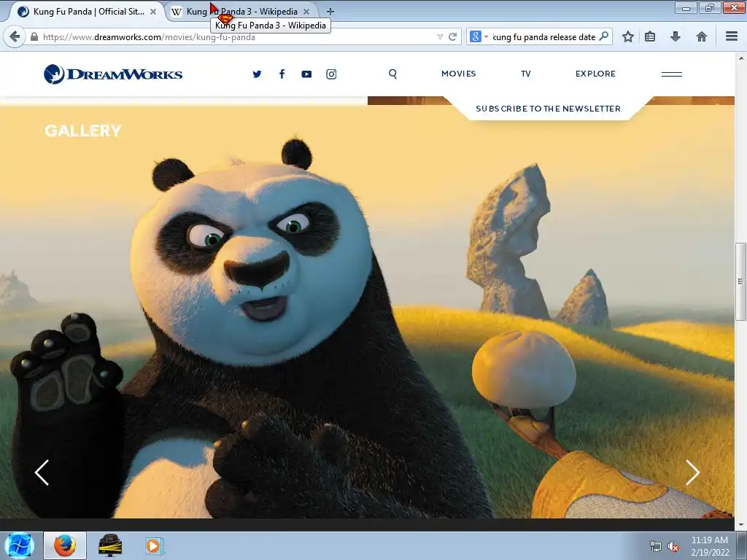Close the Kung Fu Panda 3 Wikipedia tab
Image resolution: width=747 pixels, height=560 pixels.
[306, 12]
